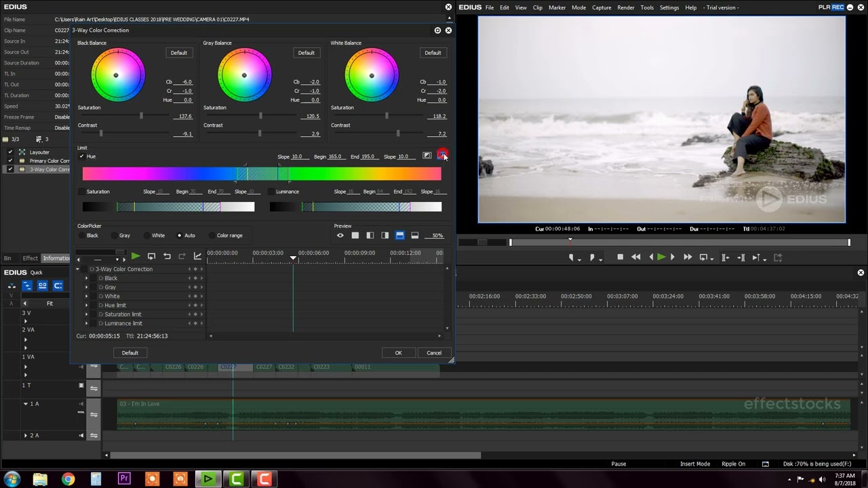
Task: Select the Color range radio option
Action: coord(212,235)
